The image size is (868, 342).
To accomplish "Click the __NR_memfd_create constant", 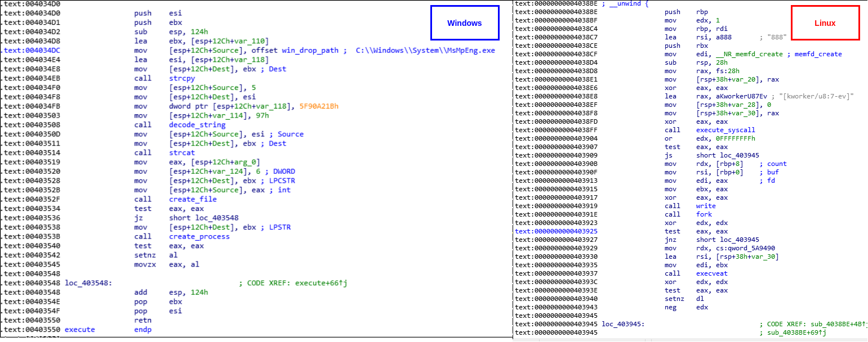I will point(748,54).
